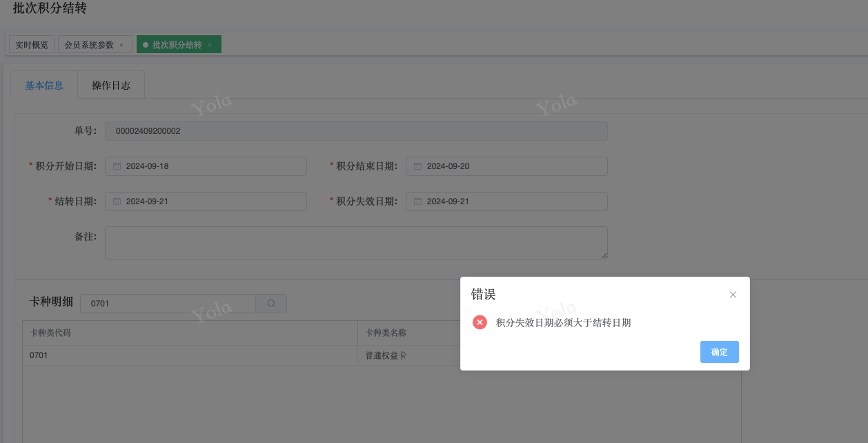Switch to the 会员系统参数 tab
The width and height of the screenshot is (868, 443).
[x=89, y=45]
